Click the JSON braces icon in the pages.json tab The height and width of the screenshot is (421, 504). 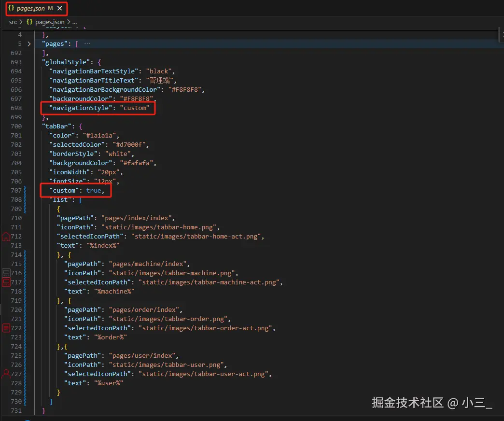tap(11, 8)
